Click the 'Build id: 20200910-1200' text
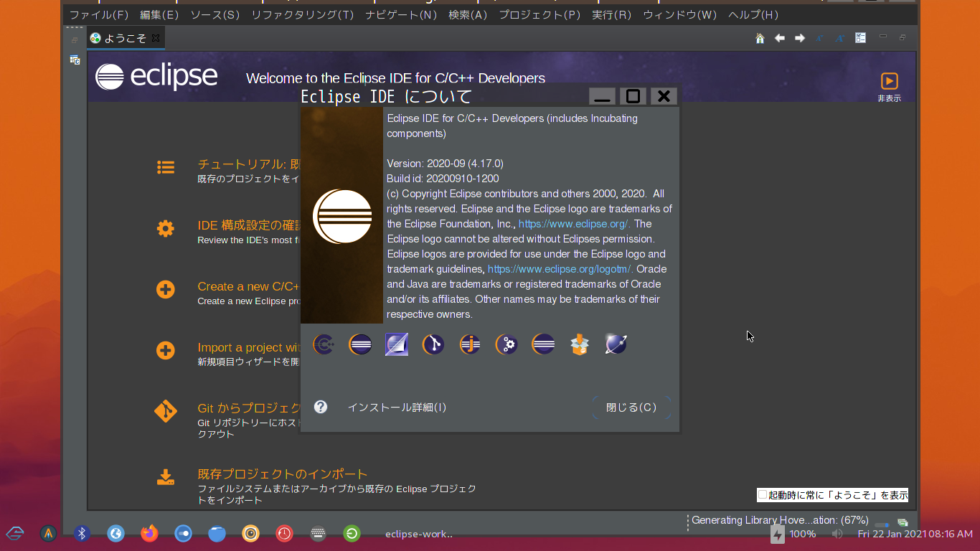 (x=443, y=179)
